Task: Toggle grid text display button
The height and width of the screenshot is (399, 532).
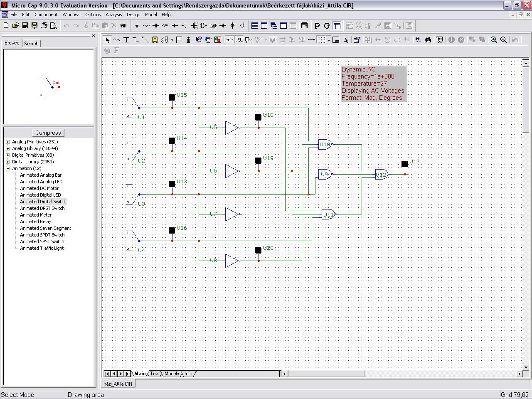Action: click(x=229, y=40)
